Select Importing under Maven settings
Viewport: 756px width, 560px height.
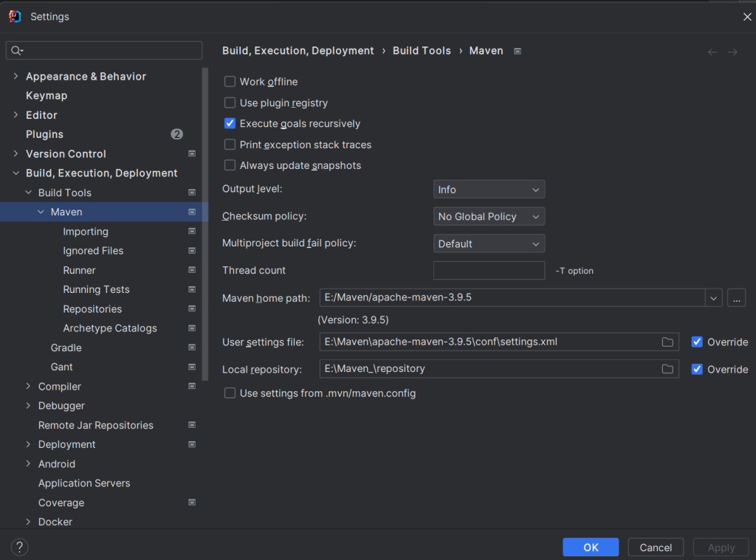(86, 232)
